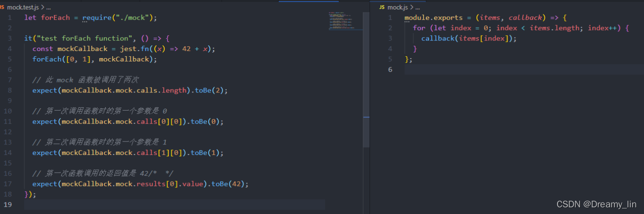
Task: Click line number 4 in mock.test.js
Action: coord(10,49)
